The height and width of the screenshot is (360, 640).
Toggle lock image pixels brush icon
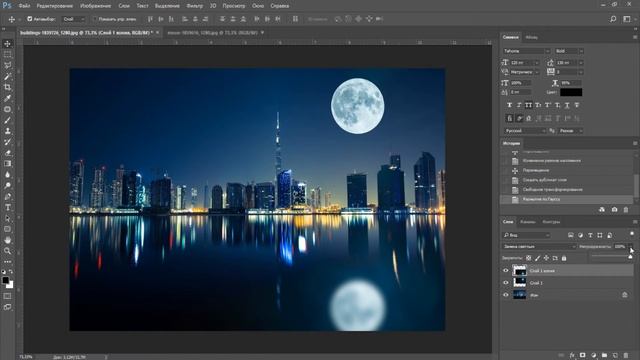tap(538, 258)
